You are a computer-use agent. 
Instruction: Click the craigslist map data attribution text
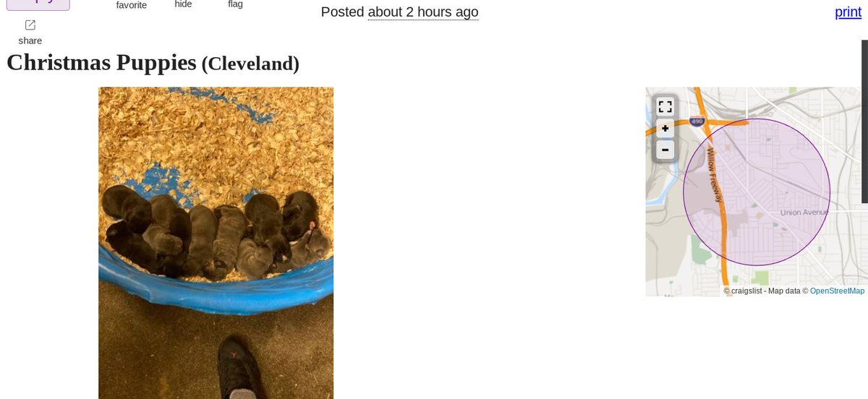click(x=765, y=291)
